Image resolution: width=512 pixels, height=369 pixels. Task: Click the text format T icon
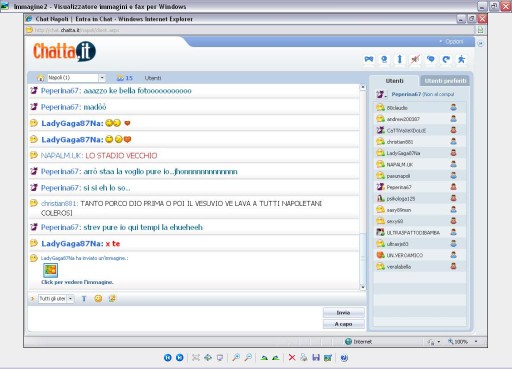[x=84, y=299]
